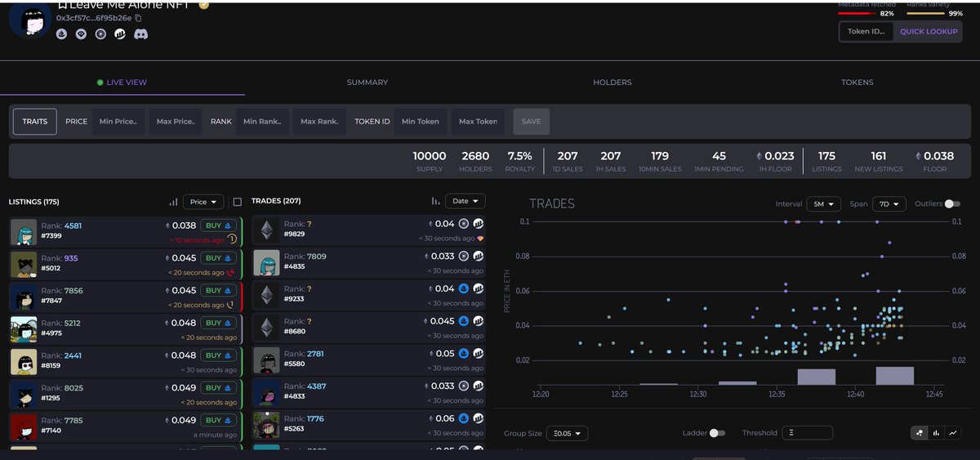Click the QUICK LOOKUP button
Viewport: 980px width, 460px height.
coord(929,31)
